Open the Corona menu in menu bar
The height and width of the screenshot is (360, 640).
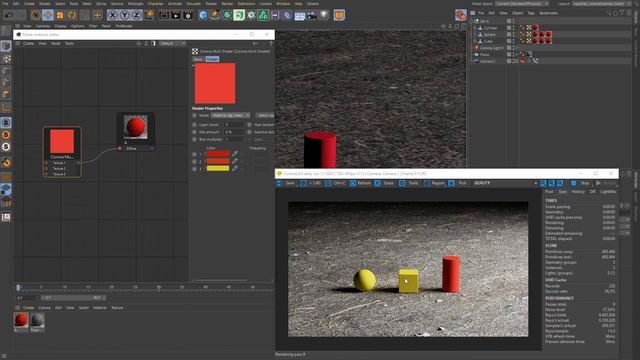[x=265, y=3]
